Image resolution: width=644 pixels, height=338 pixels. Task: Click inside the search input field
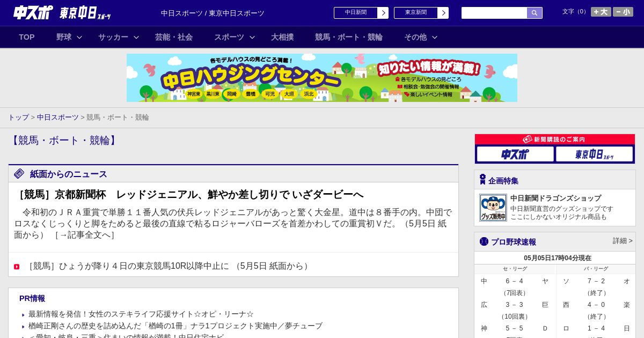point(494,13)
